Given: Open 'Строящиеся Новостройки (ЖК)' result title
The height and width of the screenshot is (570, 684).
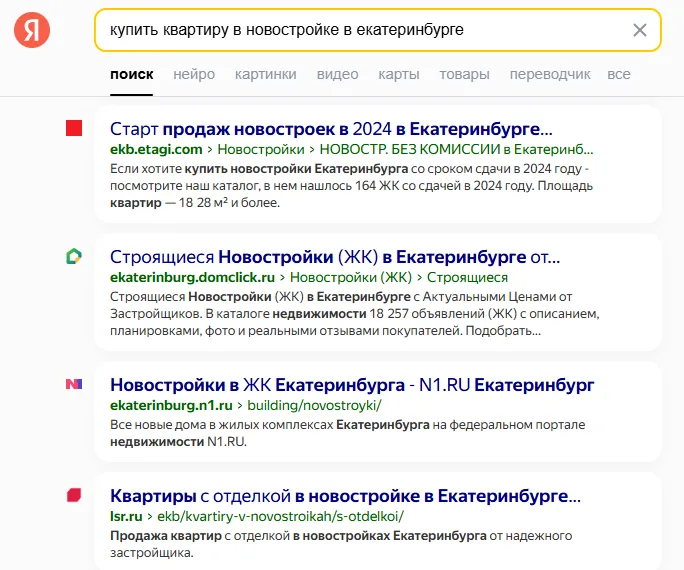Looking at the screenshot, I should 335,257.
